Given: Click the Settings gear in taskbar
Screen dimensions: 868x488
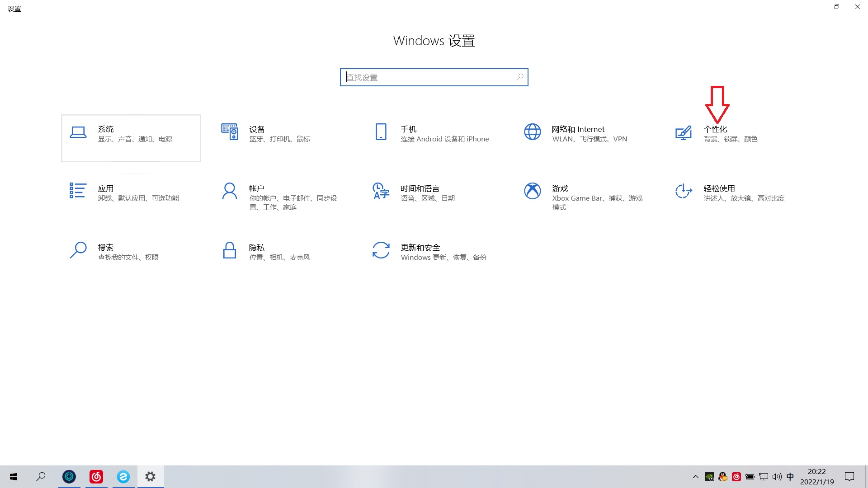Looking at the screenshot, I should coord(151,477).
